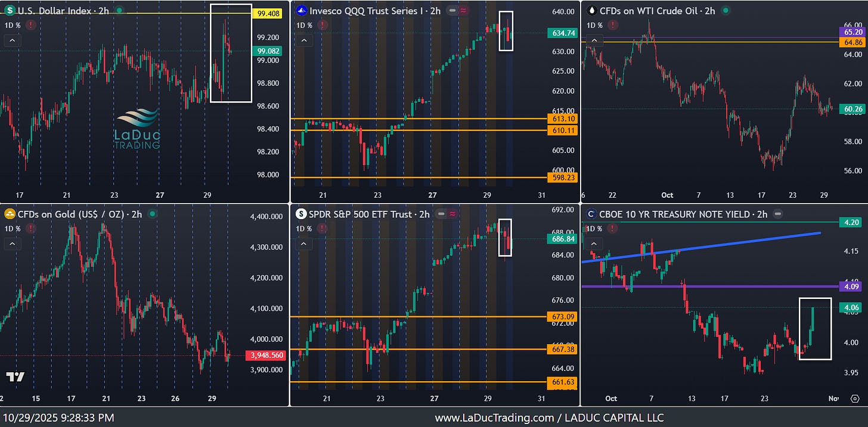Click purple 65.20 level label on WTI
Screen dimensions: 868x427
(853, 32)
